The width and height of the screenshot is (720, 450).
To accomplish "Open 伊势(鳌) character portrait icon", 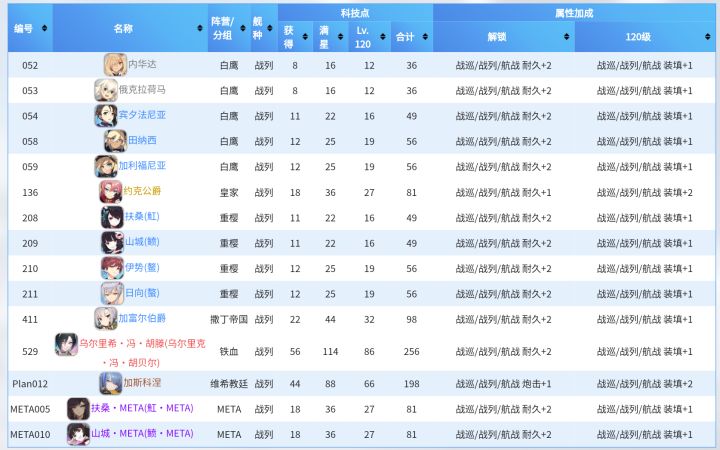I will 112,268.
